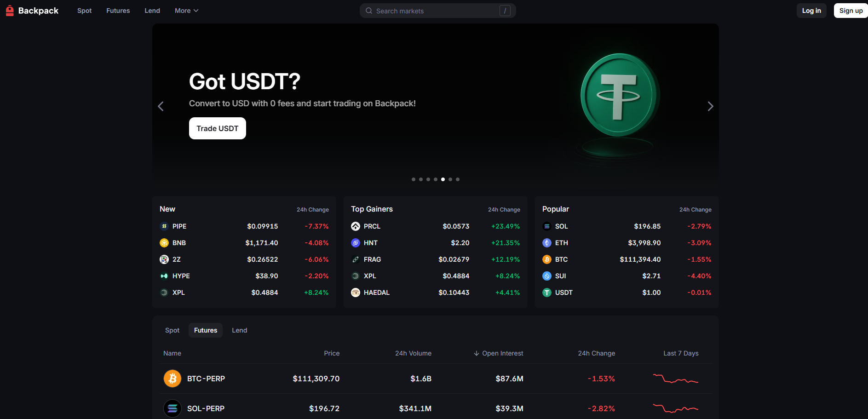Click the BNB coin icon
The height and width of the screenshot is (419, 868).
tap(164, 243)
